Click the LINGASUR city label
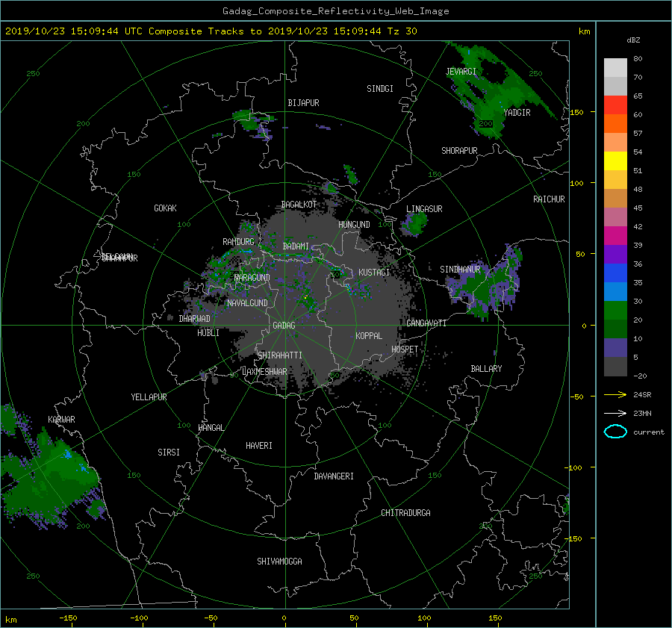Image resolution: width=672 pixels, height=628 pixels. tap(424, 209)
